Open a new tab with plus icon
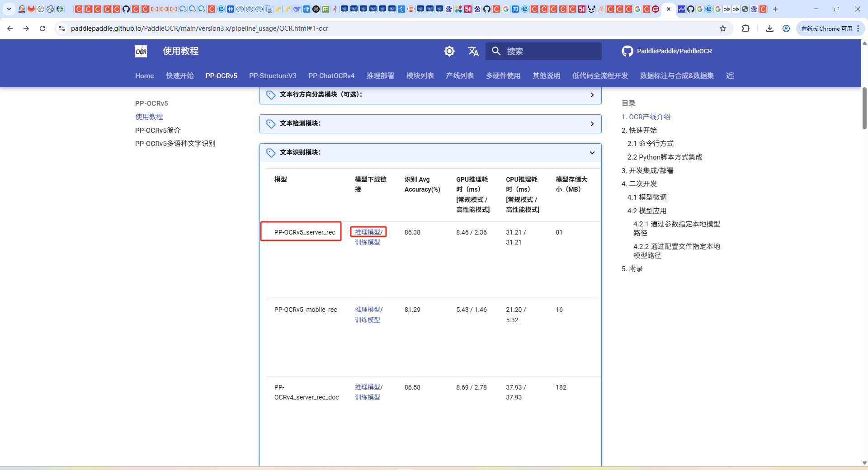This screenshot has width=868, height=470. coord(775,9)
